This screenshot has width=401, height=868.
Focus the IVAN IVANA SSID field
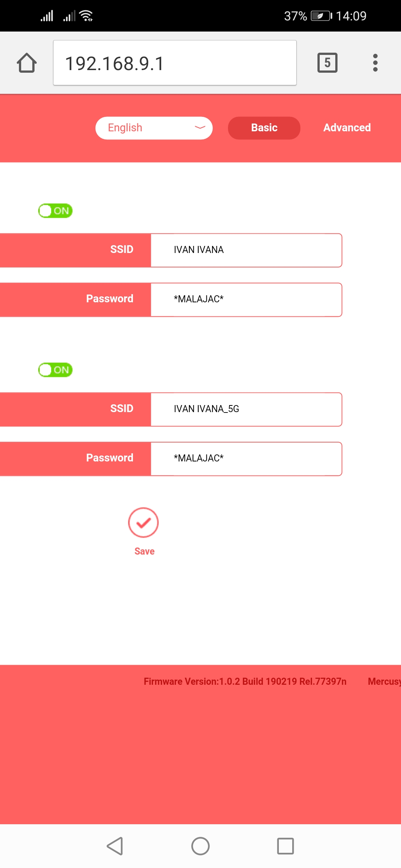(x=246, y=250)
